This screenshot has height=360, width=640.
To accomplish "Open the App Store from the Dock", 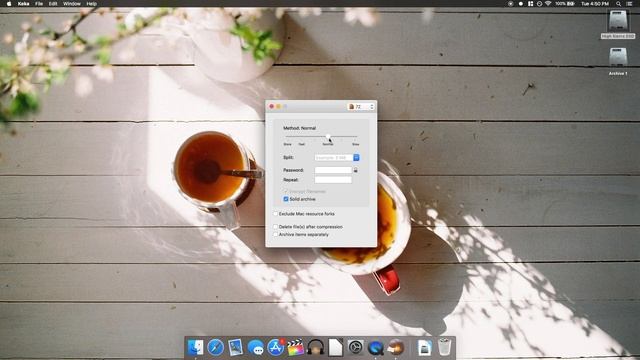I will tap(276, 347).
